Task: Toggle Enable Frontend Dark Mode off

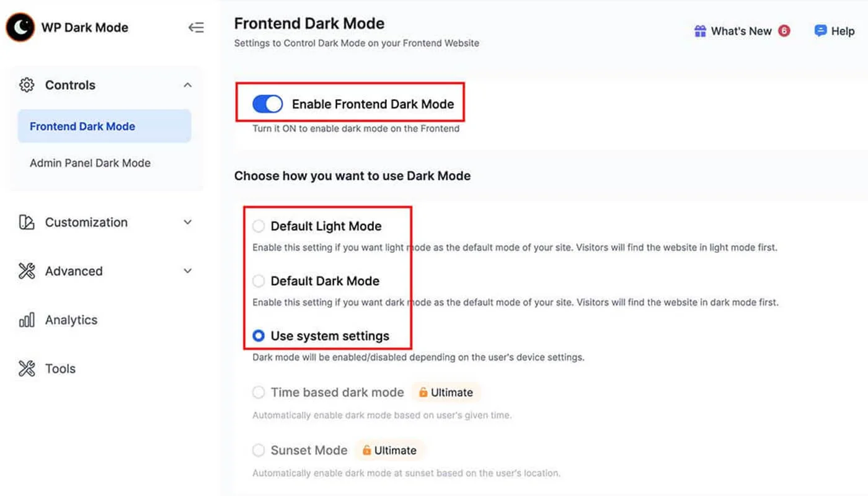Action: [267, 104]
